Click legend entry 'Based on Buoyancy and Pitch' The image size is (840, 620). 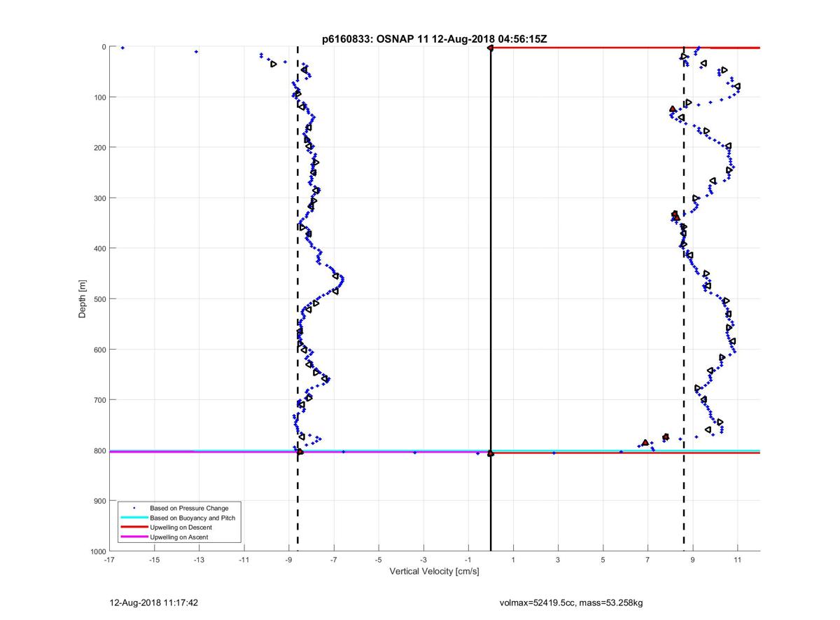click(192, 518)
